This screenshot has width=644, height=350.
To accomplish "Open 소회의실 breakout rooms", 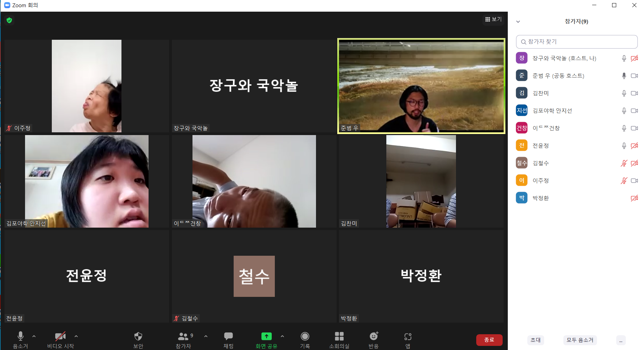I will (x=339, y=340).
